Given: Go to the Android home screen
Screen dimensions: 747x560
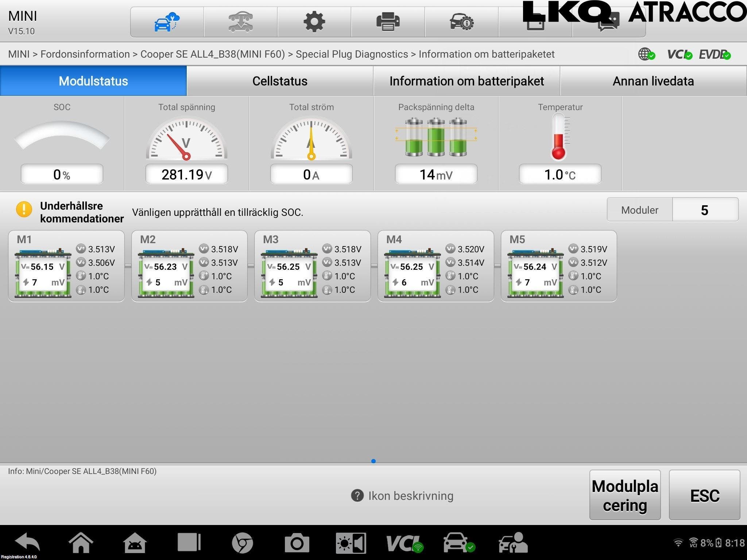Looking at the screenshot, I should point(81,542).
